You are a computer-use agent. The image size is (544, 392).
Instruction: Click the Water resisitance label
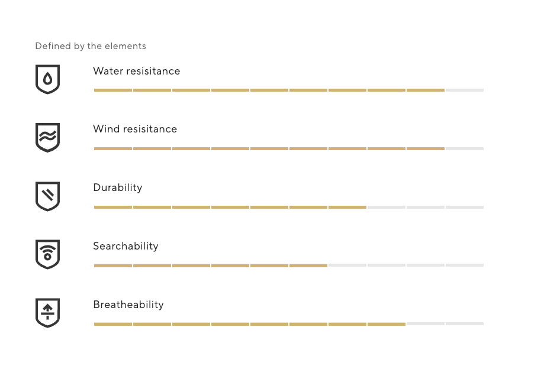(137, 71)
